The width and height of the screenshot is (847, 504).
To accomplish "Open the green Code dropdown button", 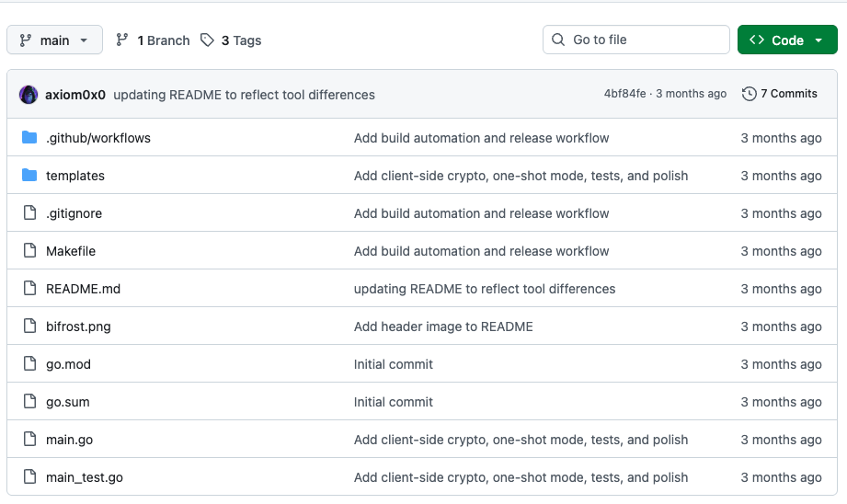I will tap(787, 40).
